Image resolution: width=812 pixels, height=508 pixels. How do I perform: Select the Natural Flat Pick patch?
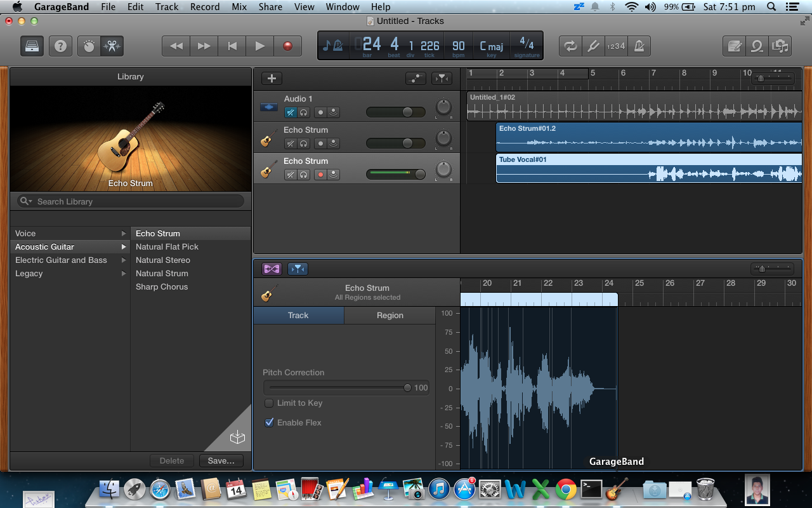(x=190, y=247)
